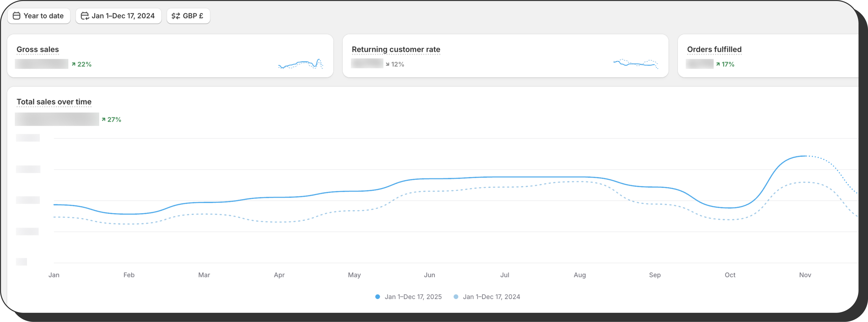
Task: Open the Year to date range dropdown
Action: coord(39,16)
